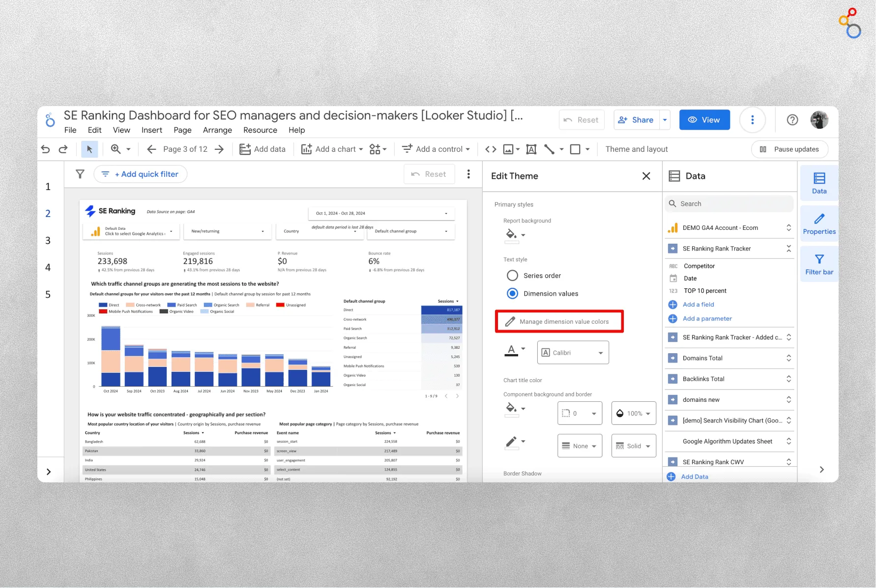Open report background fill color picker
Image resolution: width=876 pixels, height=588 pixels.
[x=515, y=235]
